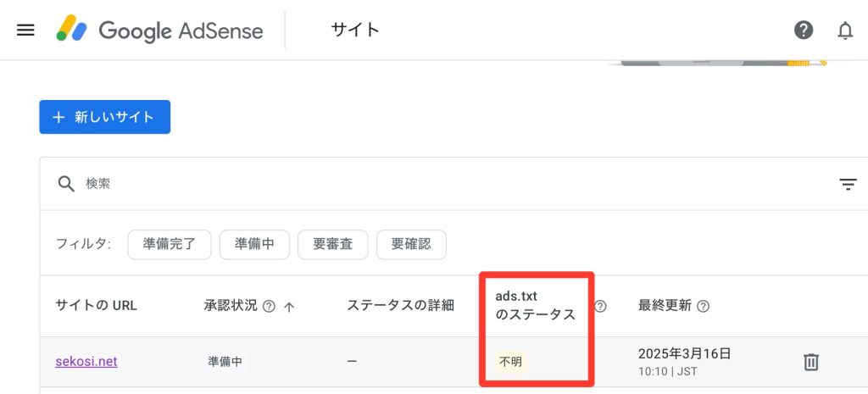868x394 pixels.
Task: Click the 不明 ads.txt status badge
Action: pos(511,362)
